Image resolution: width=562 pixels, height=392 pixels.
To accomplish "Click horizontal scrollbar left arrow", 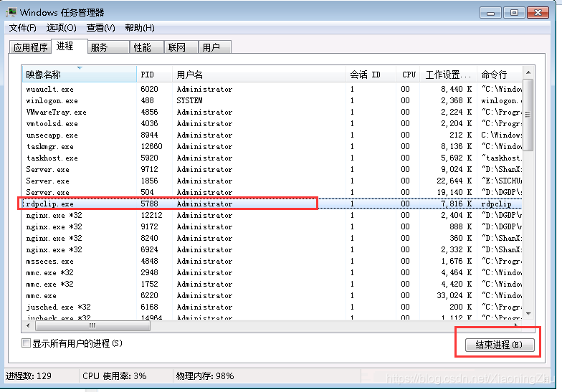I will (x=28, y=325).
